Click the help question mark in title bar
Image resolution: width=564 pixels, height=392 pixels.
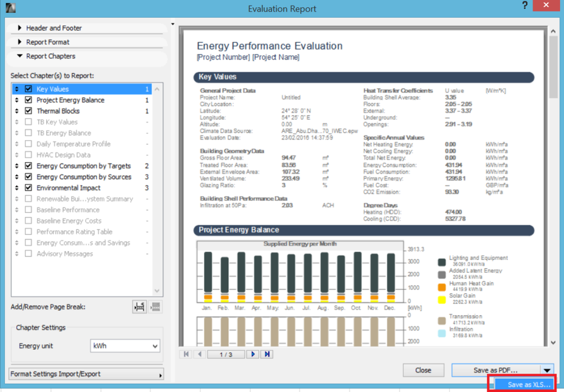point(525,6)
